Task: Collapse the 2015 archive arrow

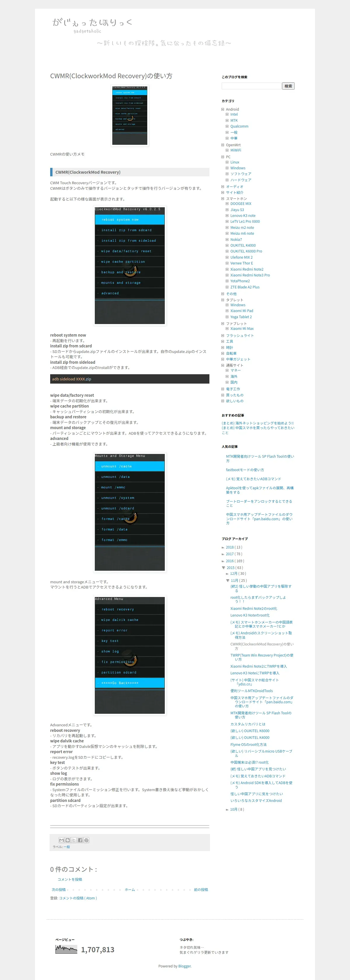Action: click(x=223, y=568)
